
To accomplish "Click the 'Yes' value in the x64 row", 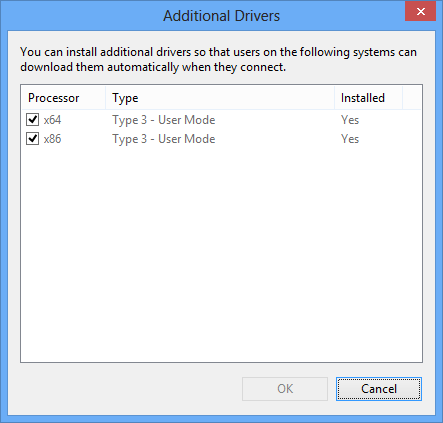I will 350,120.
